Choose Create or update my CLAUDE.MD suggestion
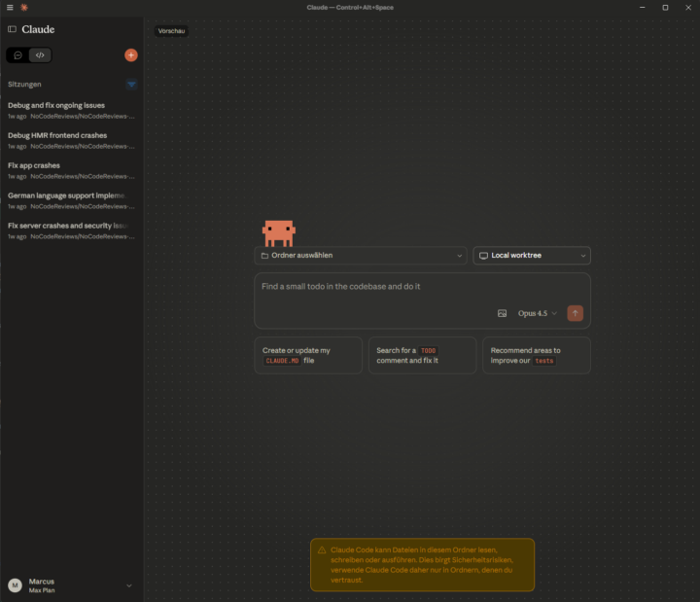 [308, 356]
